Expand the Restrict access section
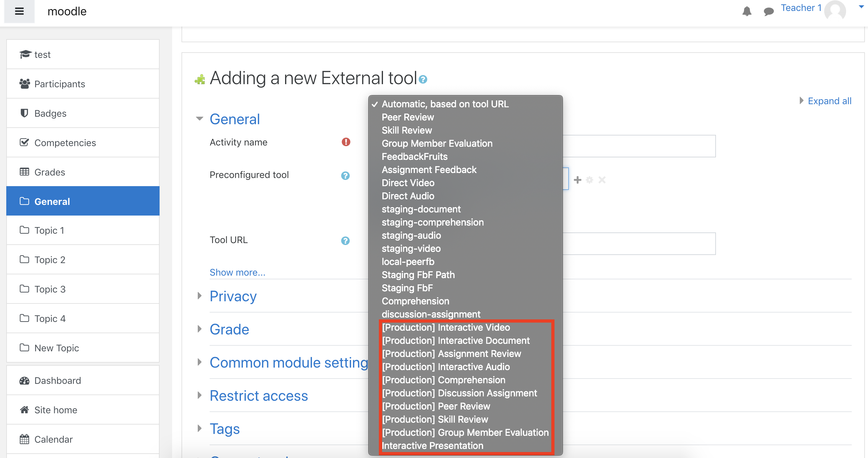This screenshot has height=458, width=868. pos(259,395)
